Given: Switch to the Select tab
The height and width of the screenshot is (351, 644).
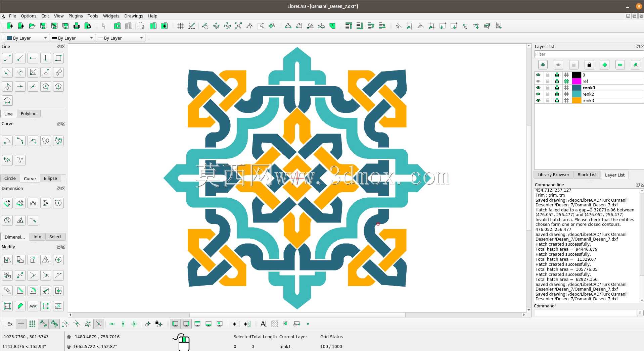Looking at the screenshot, I should coord(55,237).
